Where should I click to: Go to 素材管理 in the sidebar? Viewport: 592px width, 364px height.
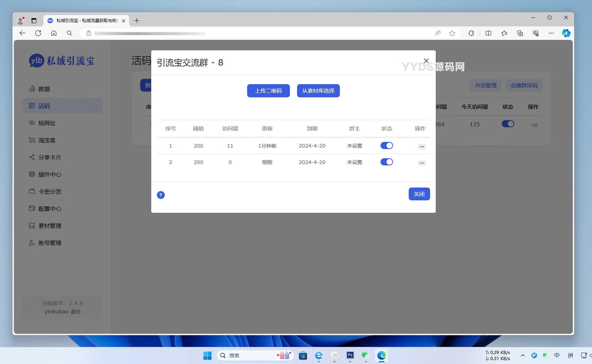(50, 226)
